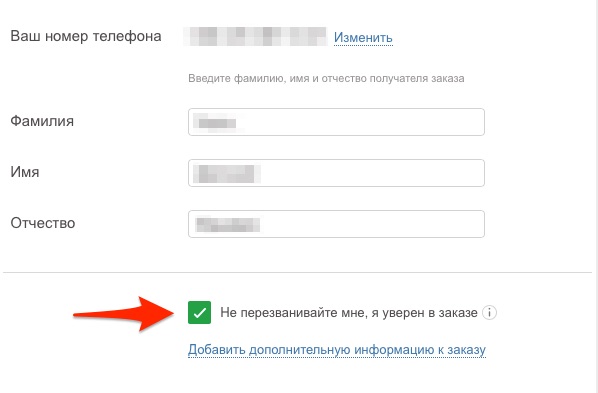Click the "Отчество" field label
This screenshot has width=598, height=393.
click(43, 223)
